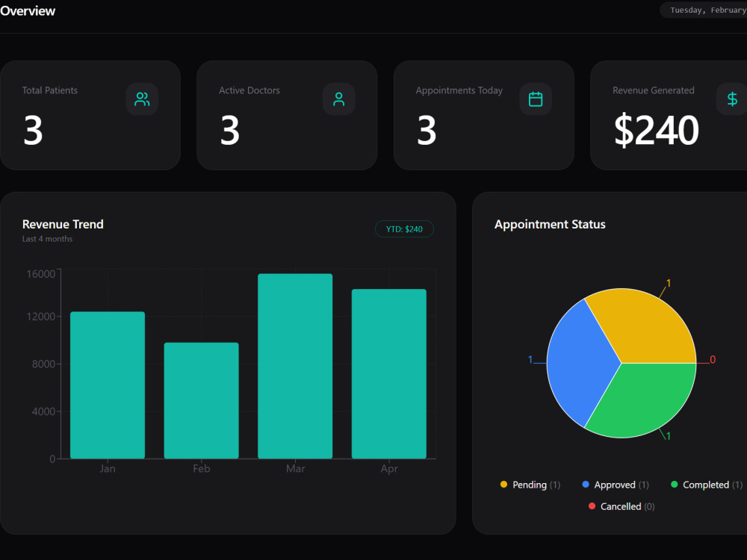Screen dimensions: 747x560
Task: Click the yellow Pending pie slice
Action: tap(648, 324)
